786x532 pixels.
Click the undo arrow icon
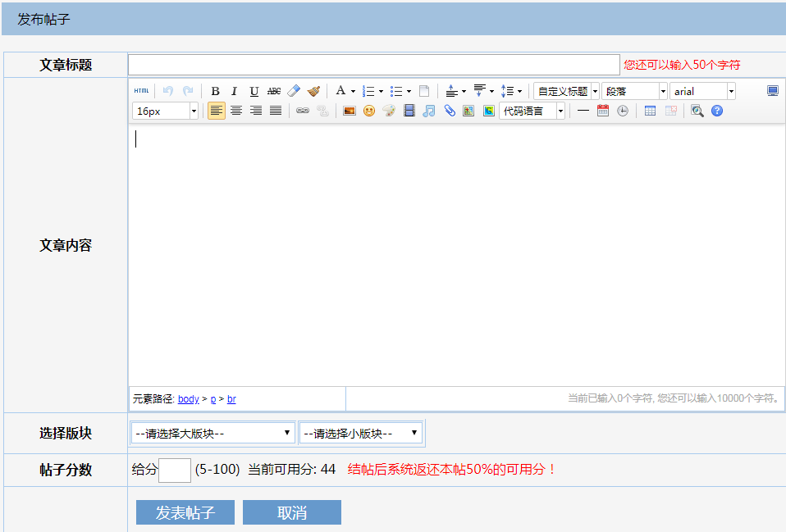point(168,91)
